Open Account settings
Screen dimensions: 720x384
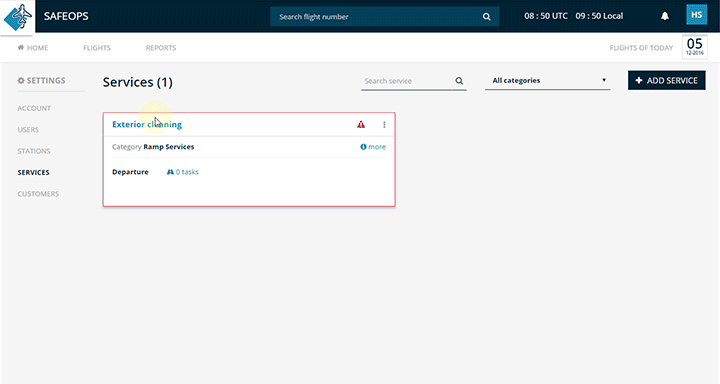pyautogui.click(x=34, y=108)
